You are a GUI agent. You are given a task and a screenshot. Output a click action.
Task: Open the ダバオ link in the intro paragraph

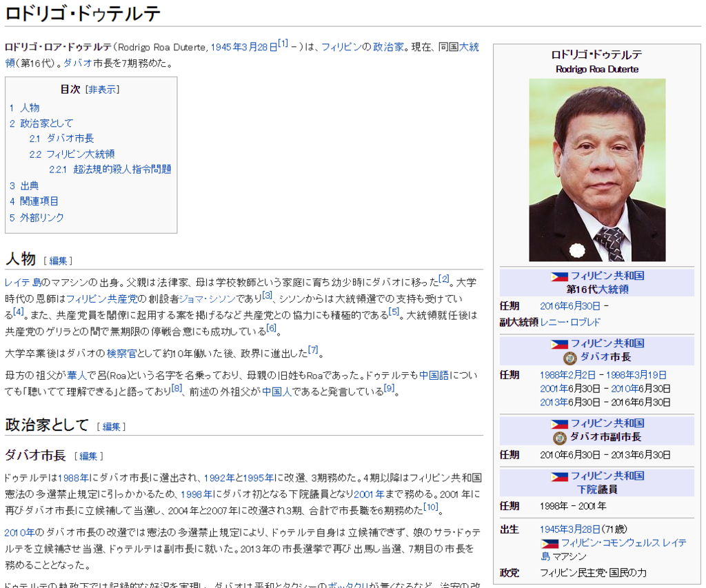(x=78, y=63)
